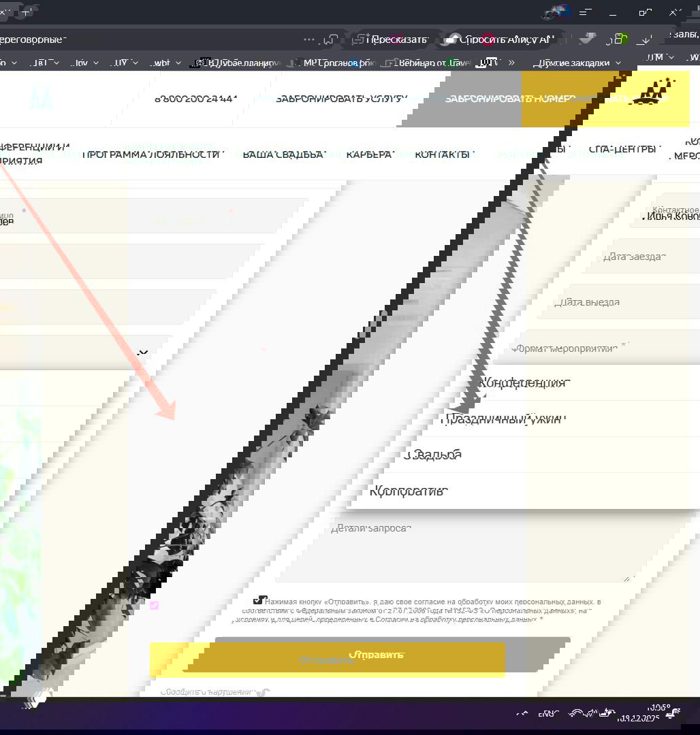This screenshot has width=700, height=735.
Task: Expand "Другие закладки" bookmarks folder
Action: coord(579,63)
